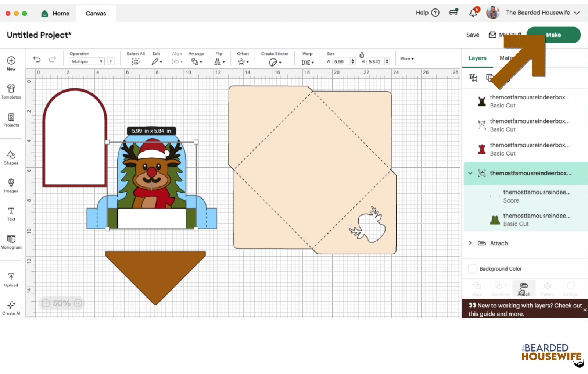This screenshot has height=374, width=588.
Task: Switch to the Layers tab
Action: click(x=477, y=58)
